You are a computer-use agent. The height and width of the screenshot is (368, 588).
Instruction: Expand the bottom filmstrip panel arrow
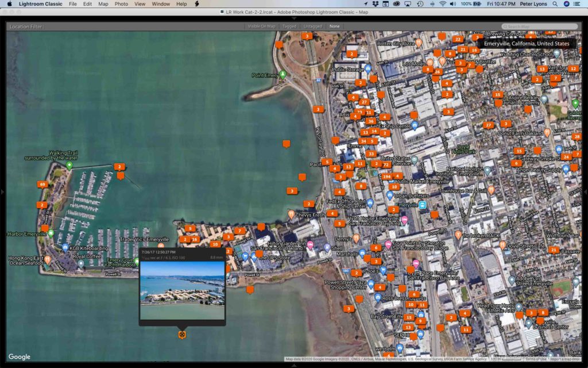[294, 365]
